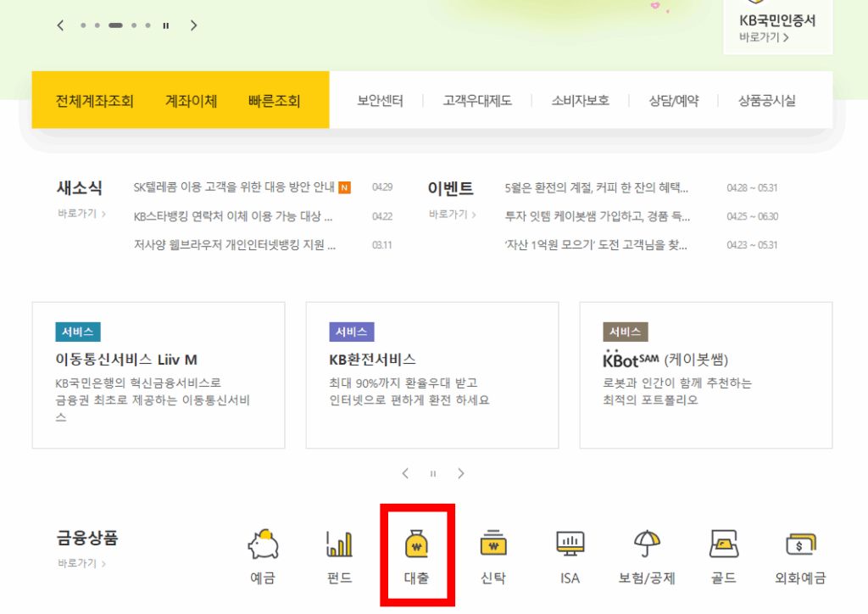Go to previous top banner slide
The width and height of the screenshot is (868, 614).
(61, 25)
